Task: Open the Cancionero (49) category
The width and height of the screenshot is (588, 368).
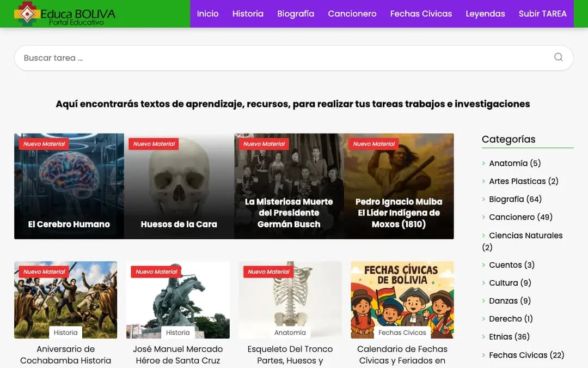Action: click(x=520, y=217)
